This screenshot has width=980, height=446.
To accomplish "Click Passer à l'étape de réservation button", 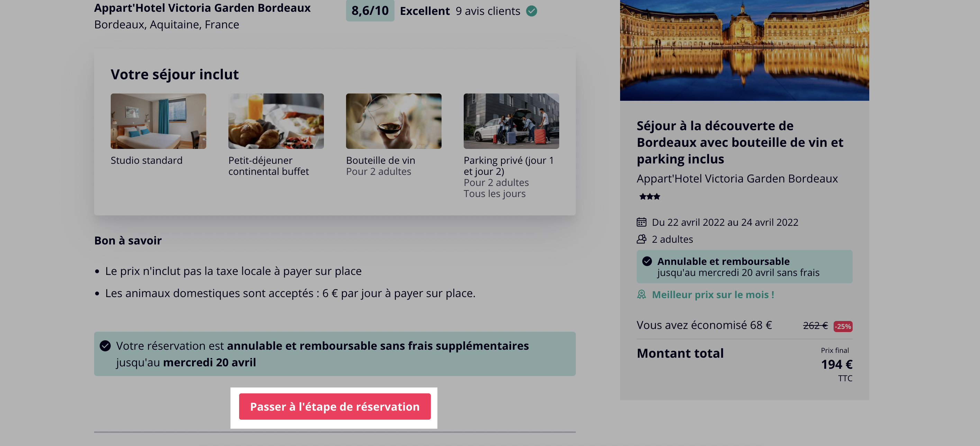I will coord(334,407).
